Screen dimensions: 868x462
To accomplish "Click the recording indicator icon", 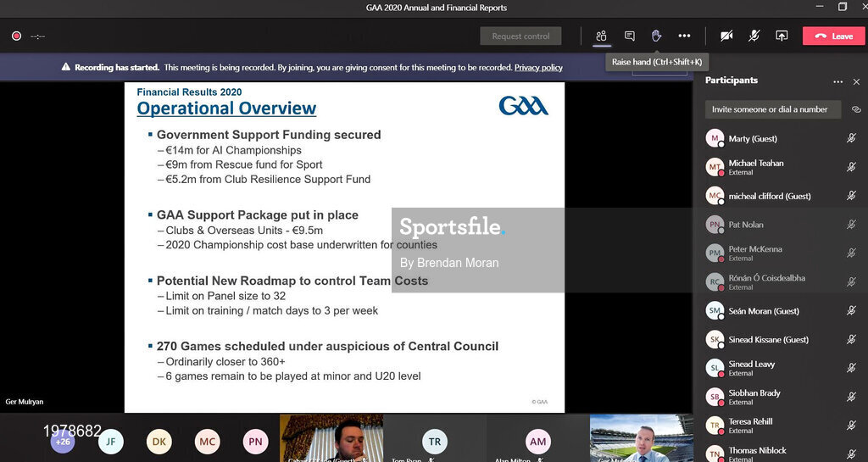I will [x=17, y=36].
